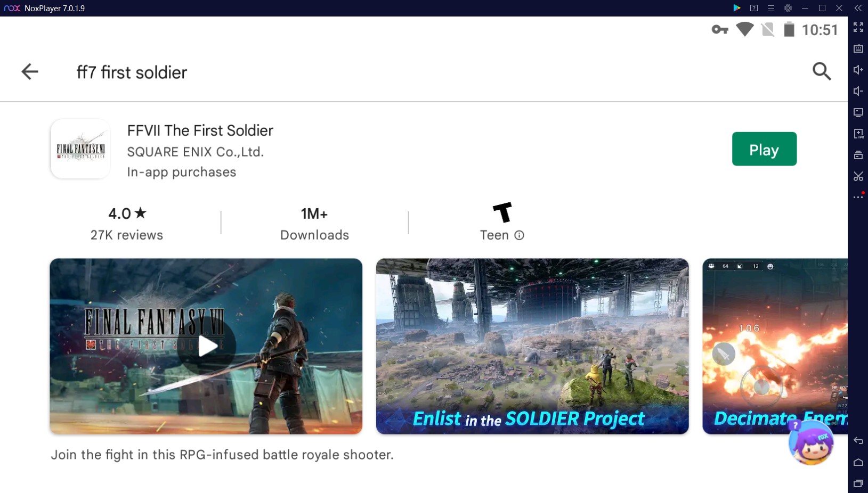Click the ff7 first soldier search field
868x493 pixels.
[x=132, y=72]
